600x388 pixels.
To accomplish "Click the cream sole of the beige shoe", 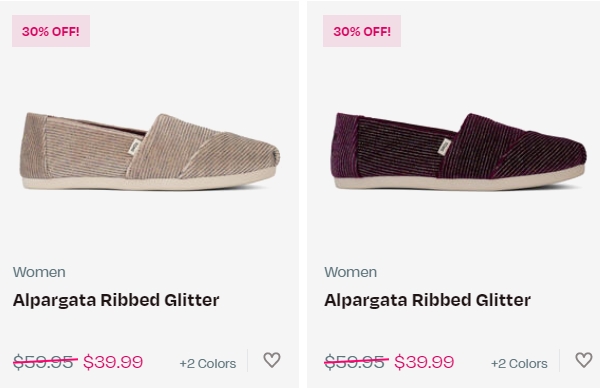I will (147, 183).
